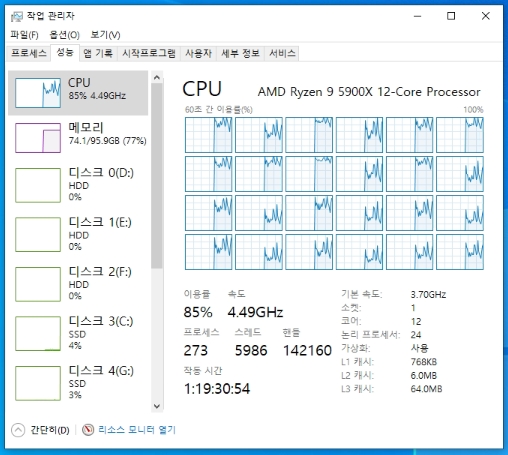
Task: Select the 메모리 usage thumbnail
Action: 38,138
